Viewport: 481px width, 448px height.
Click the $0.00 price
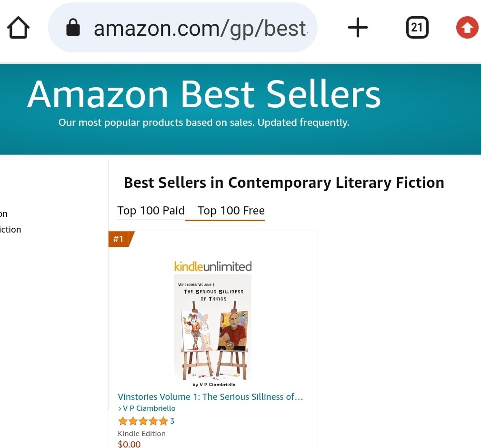click(x=129, y=444)
